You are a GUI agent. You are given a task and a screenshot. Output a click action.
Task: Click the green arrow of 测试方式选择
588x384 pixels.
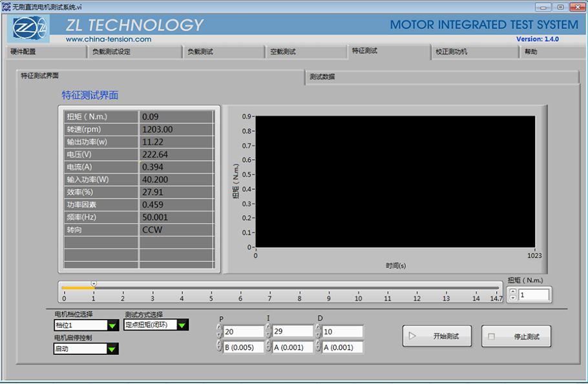pyautogui.click(x=182, y=325)
